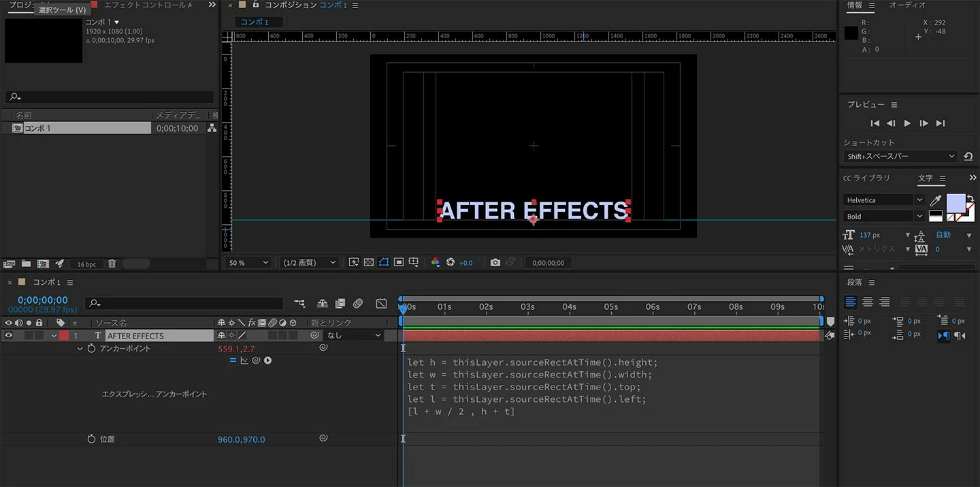Toggle the frame blending switch in timeline
This screenshot has height=487, width=980.
click(x=340, y=303)
